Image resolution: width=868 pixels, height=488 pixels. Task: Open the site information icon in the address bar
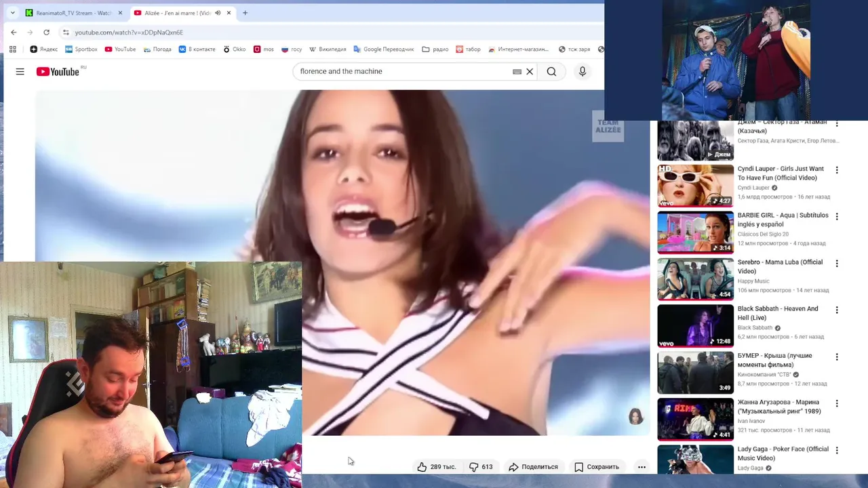pos(66,32)
